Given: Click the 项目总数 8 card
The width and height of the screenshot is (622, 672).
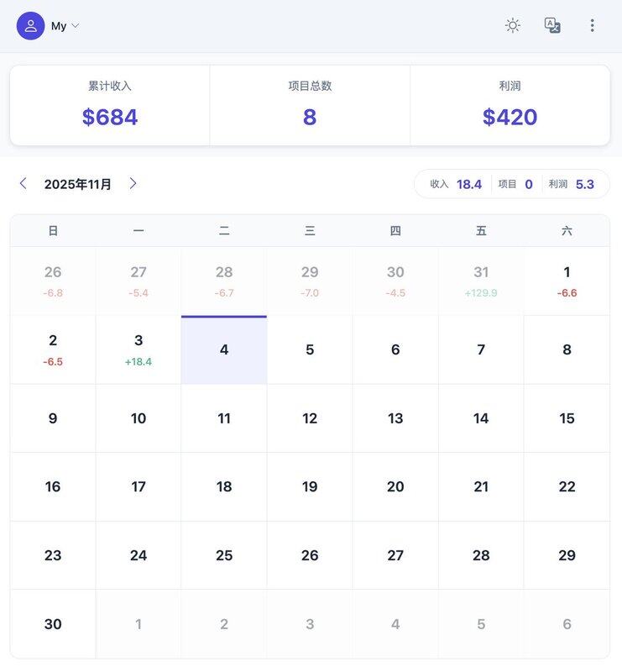Looking at the screenshot, I should 310,105.
